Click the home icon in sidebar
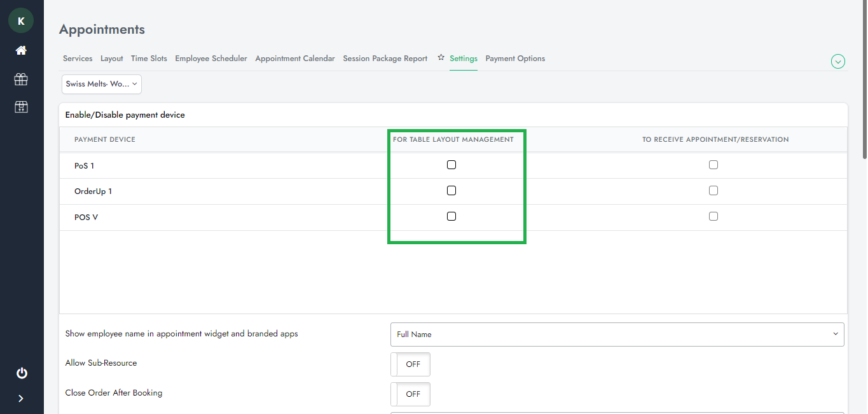The width and height of the screenshot is (868, 414). [x=21, y=50]
